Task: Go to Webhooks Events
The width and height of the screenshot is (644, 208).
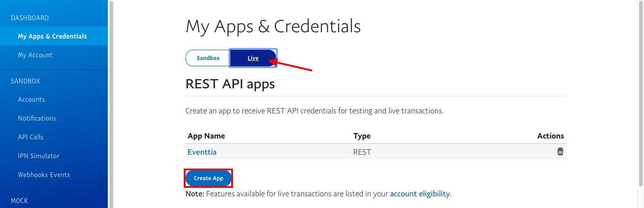Action: click(44, 175)
